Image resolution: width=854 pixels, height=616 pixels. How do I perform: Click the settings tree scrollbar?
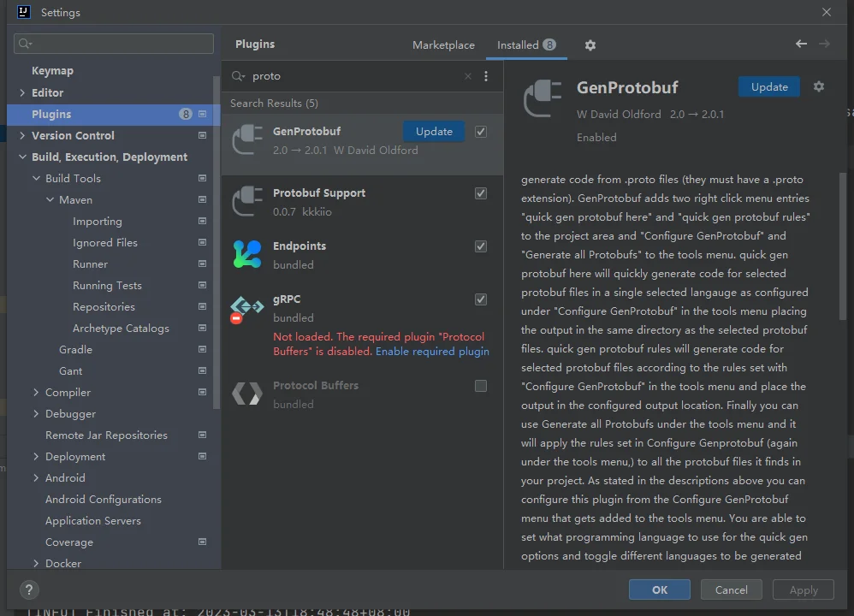coord(216,242)
